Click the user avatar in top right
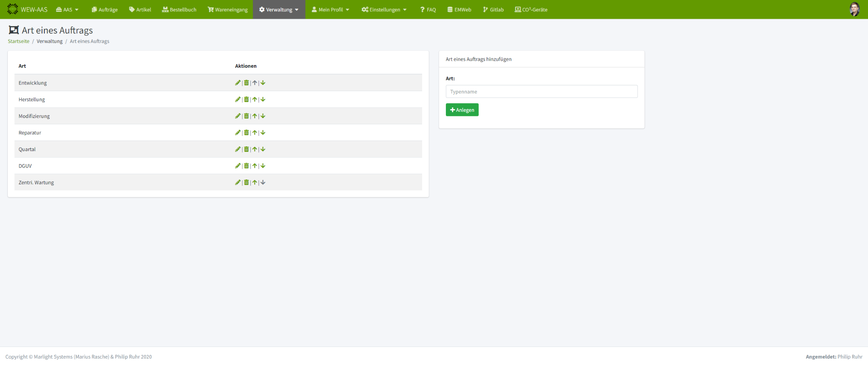868x366 pixels. click(x=854, y=9)
